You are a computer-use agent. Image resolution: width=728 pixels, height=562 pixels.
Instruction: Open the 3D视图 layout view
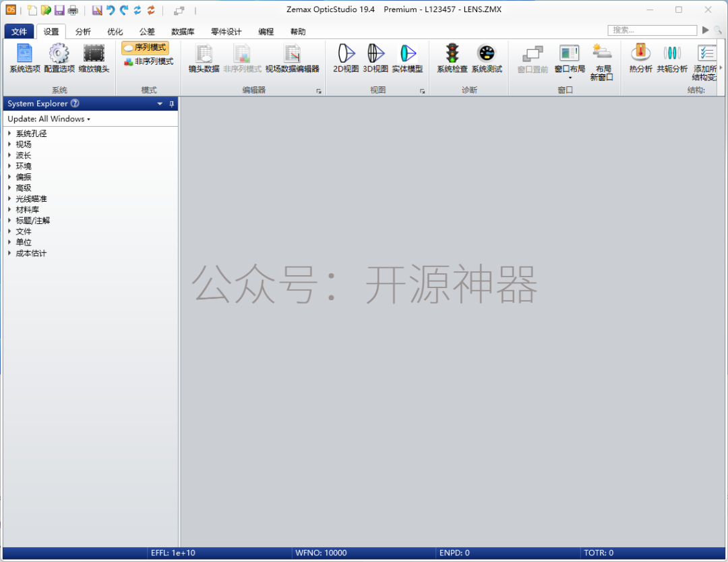pyautogui.click(x=375, y=58)
